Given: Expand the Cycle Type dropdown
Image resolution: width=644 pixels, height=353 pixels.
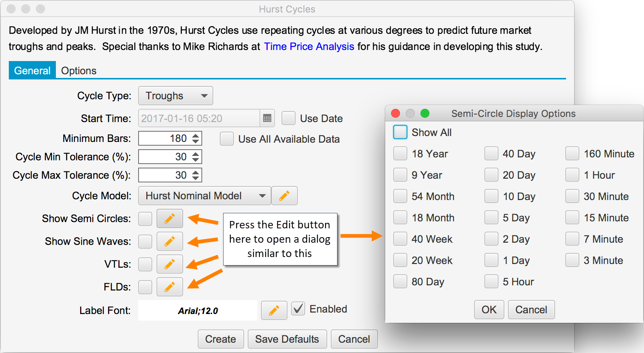Looking at the screenshot, I should pyautogui.click(x=175, y=96).
